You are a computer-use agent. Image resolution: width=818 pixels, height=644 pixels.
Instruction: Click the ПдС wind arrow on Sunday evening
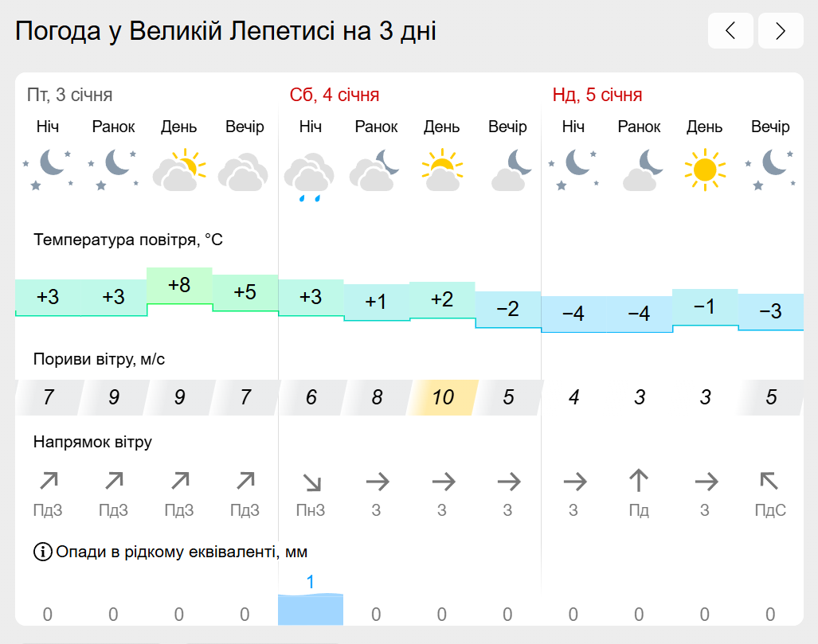click(769, 480)
